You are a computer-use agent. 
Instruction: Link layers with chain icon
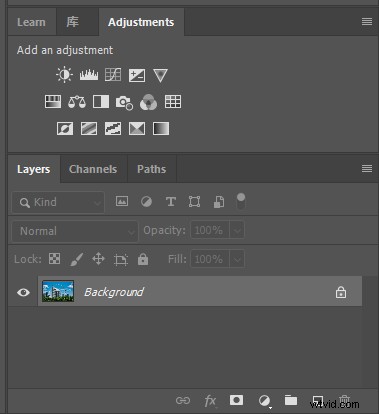point(183,400)
